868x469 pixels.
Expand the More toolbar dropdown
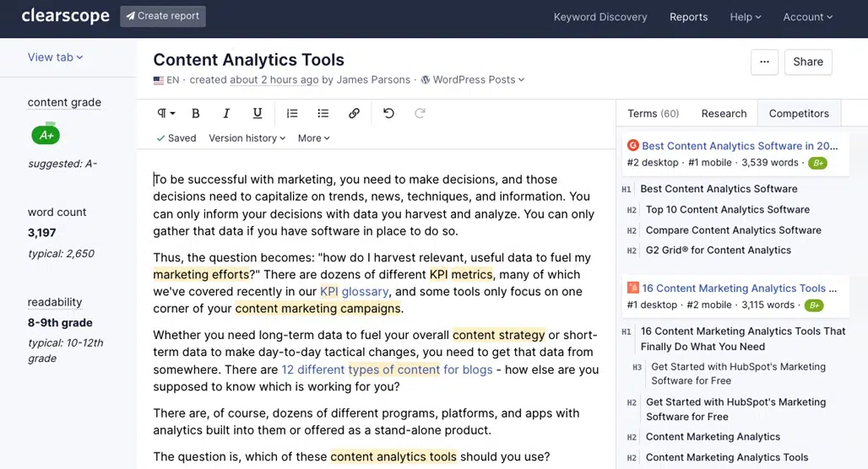[313, 138]
